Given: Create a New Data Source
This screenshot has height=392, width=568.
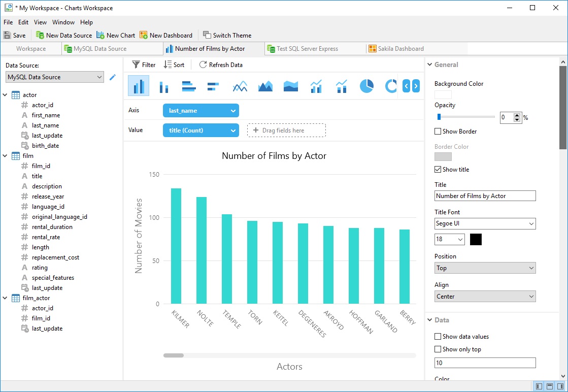Looking at the screenshot, I should point(64,35).
